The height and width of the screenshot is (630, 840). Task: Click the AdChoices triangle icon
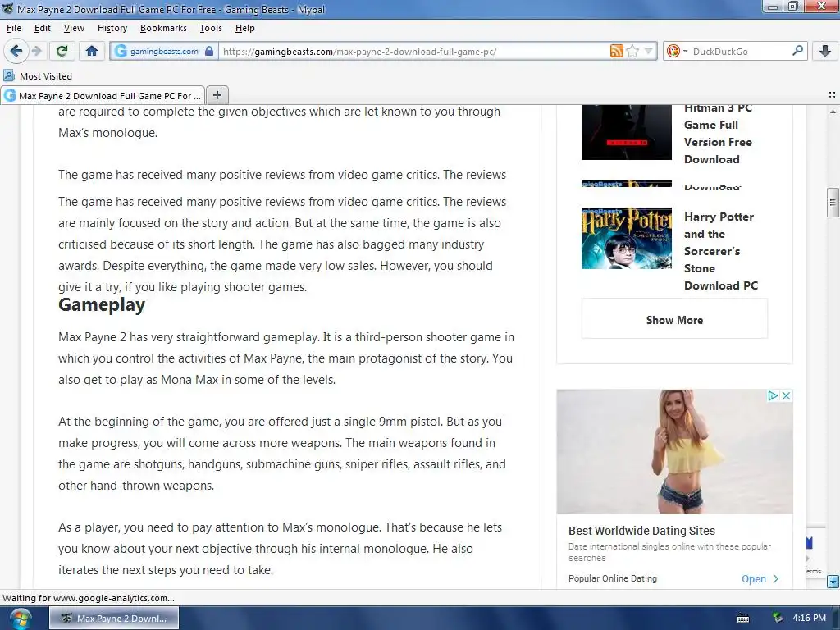773,396
